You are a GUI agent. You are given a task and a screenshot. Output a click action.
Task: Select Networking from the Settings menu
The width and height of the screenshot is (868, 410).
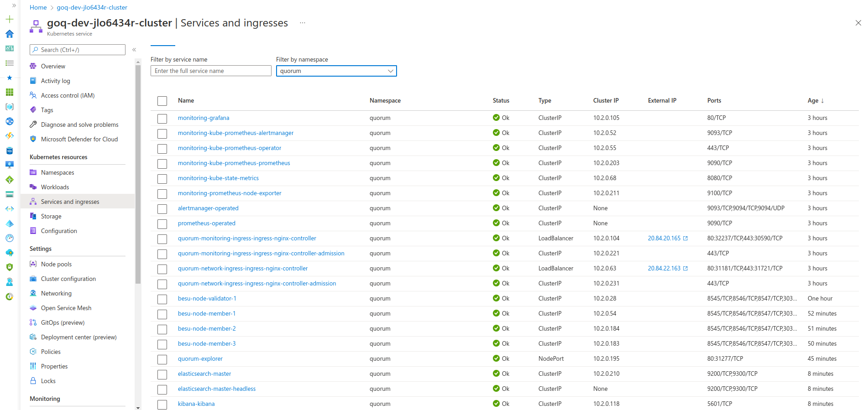point(56,293)
